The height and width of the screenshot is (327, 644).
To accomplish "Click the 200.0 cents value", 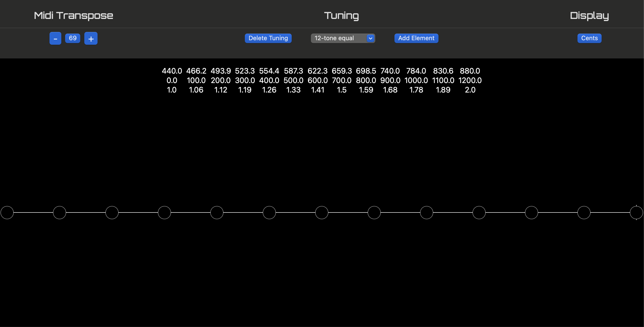I will pyautogui.click(x=220, y=80).
